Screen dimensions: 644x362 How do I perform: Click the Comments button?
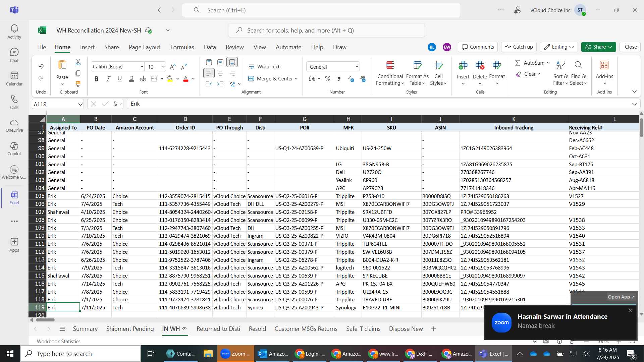tap(478, 47)
